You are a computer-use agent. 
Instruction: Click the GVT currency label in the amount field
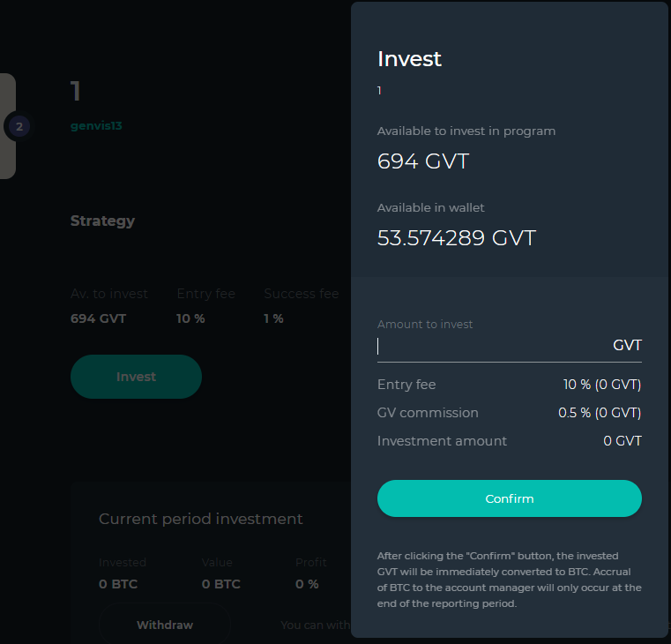coord(627,346)
